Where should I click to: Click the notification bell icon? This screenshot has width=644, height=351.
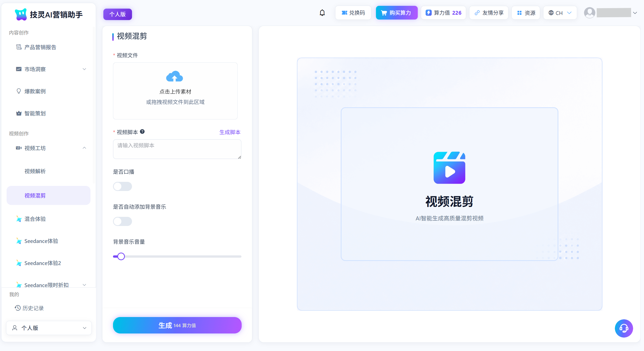322,13
